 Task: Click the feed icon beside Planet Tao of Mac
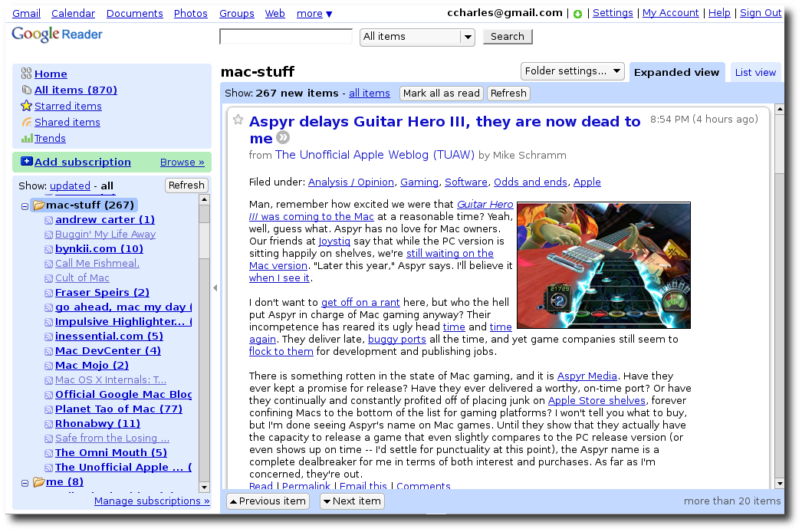(48, 410)
